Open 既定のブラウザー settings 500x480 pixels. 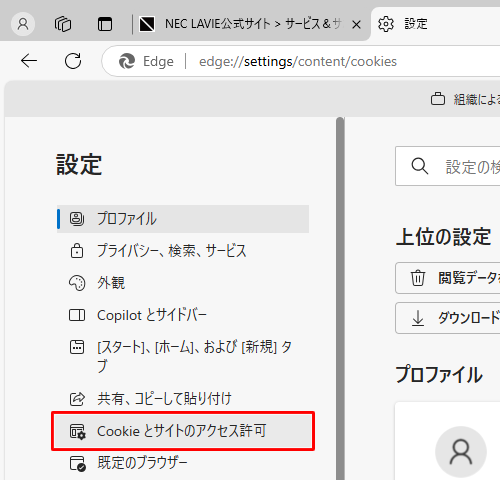pyautogui.click(x=183, y=463)
